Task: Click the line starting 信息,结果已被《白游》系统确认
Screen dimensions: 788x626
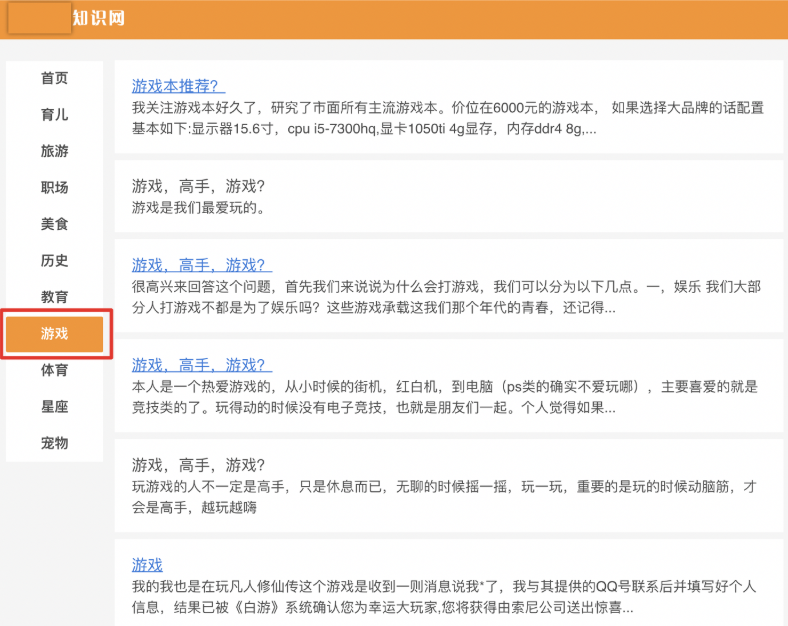Action: [382, 607]
